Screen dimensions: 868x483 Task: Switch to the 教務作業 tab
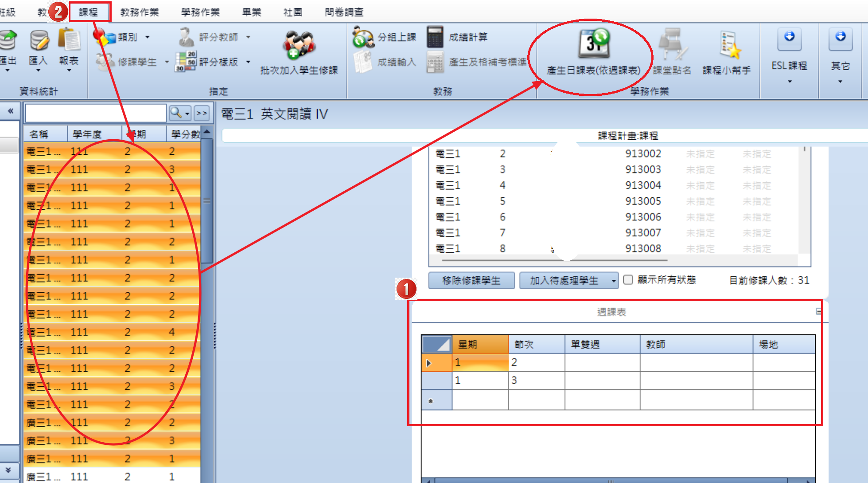140,12
